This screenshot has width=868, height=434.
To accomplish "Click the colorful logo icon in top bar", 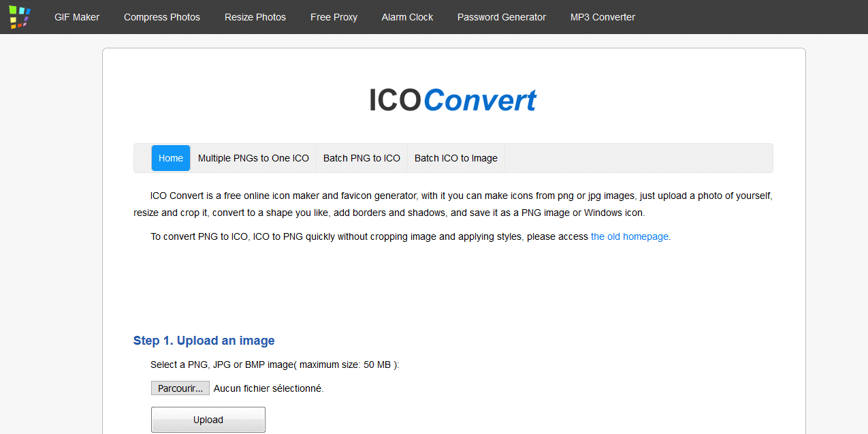I will coord(20,17).
